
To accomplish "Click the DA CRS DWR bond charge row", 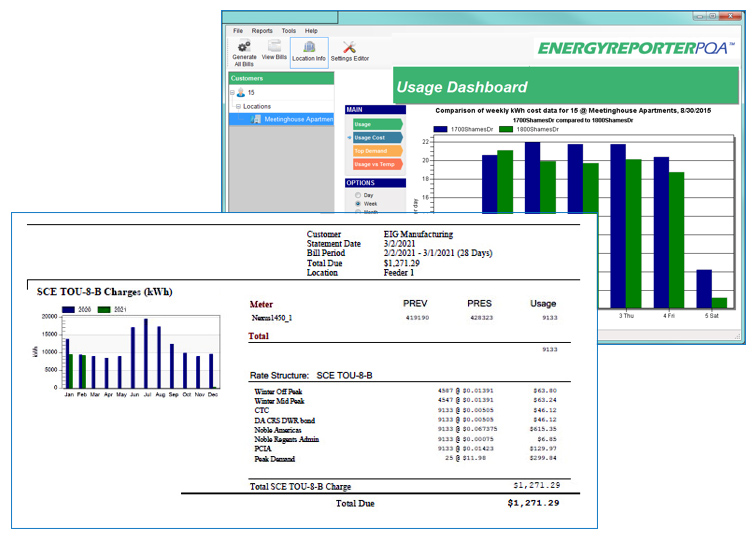I will point(405,420).
